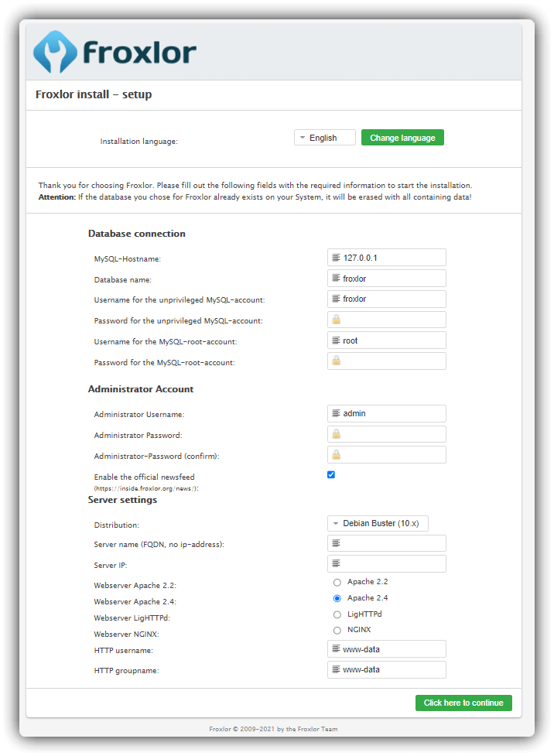Viewport: 554px width, 756px height.
Task: Click lock icon in unprivileged MySQL password field
Action: tap(336, 320)
